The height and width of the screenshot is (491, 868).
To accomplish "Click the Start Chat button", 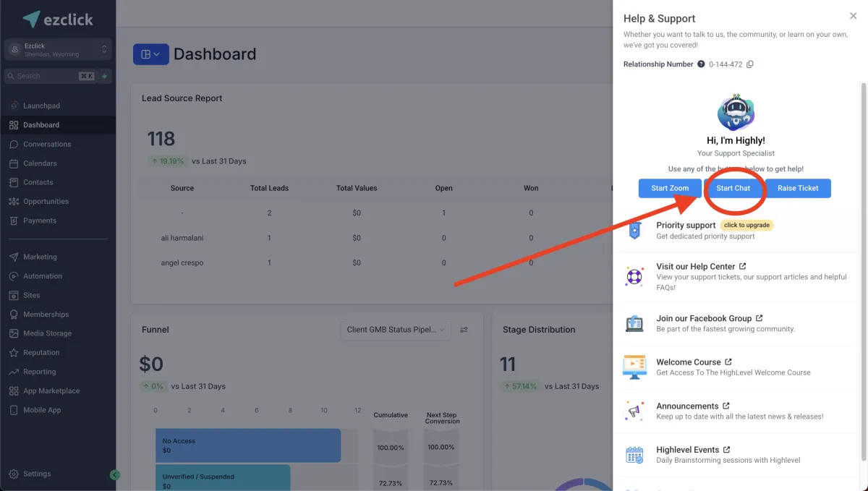I will coord(733,188).
